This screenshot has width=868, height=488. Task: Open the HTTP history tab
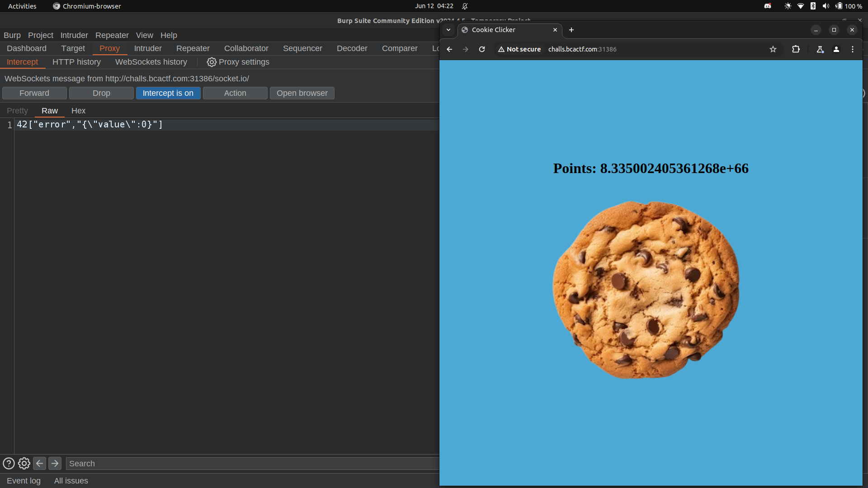[76, 62]
